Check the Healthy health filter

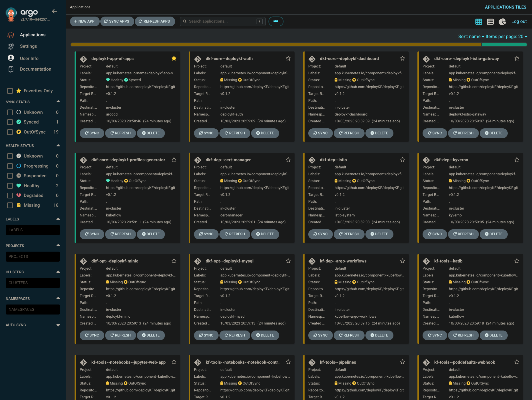[x=10, y=186]
